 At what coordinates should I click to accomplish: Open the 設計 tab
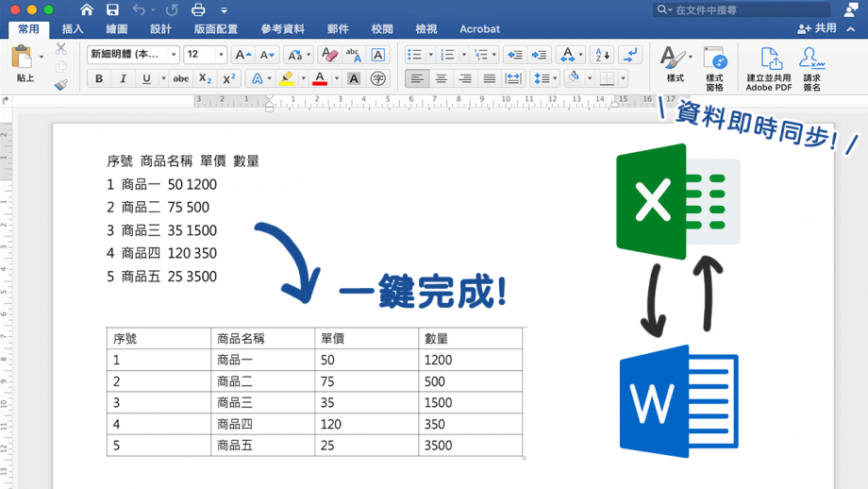pyautogui.click(x=160, y=29)
